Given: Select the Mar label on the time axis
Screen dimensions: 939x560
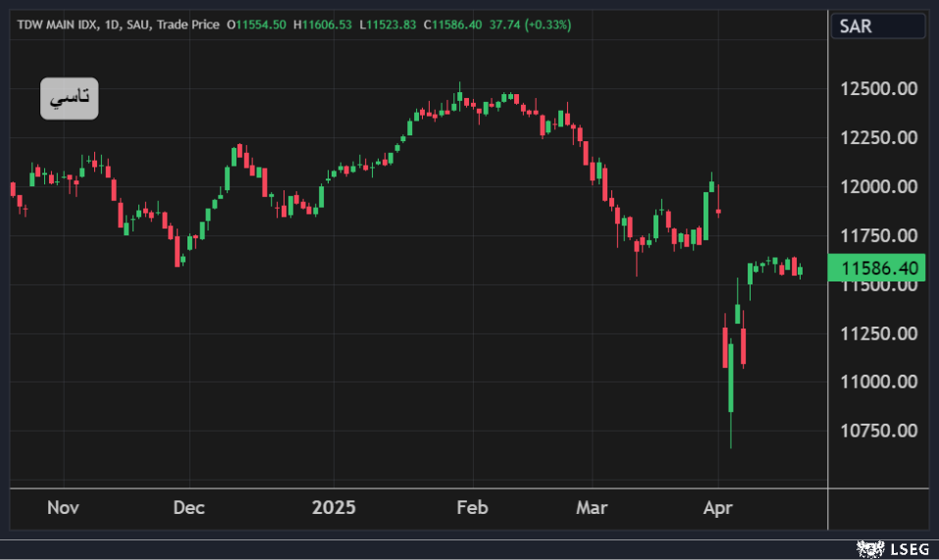Looking at the screenshot, I should pyautogui.click(x=593, y=508).
